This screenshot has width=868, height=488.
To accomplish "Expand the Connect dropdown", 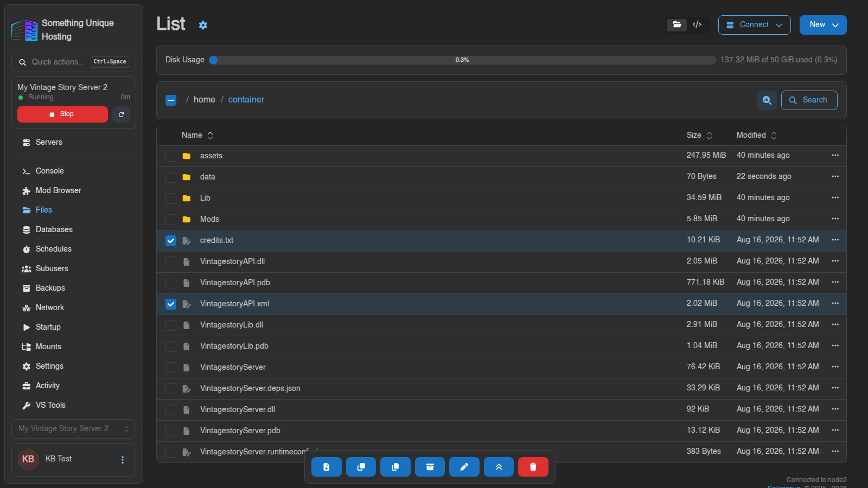I will [754, 25].
